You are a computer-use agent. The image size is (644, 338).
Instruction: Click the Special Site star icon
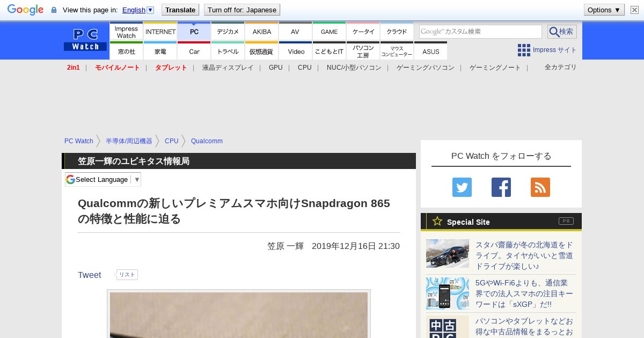pos(437,221)
